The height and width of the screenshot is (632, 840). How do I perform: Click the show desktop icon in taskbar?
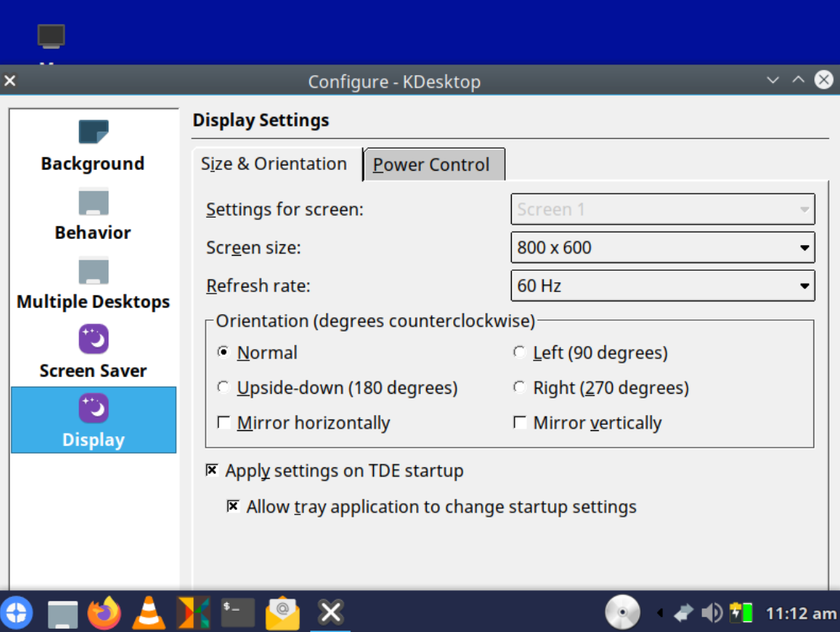(x=63, y=613)
